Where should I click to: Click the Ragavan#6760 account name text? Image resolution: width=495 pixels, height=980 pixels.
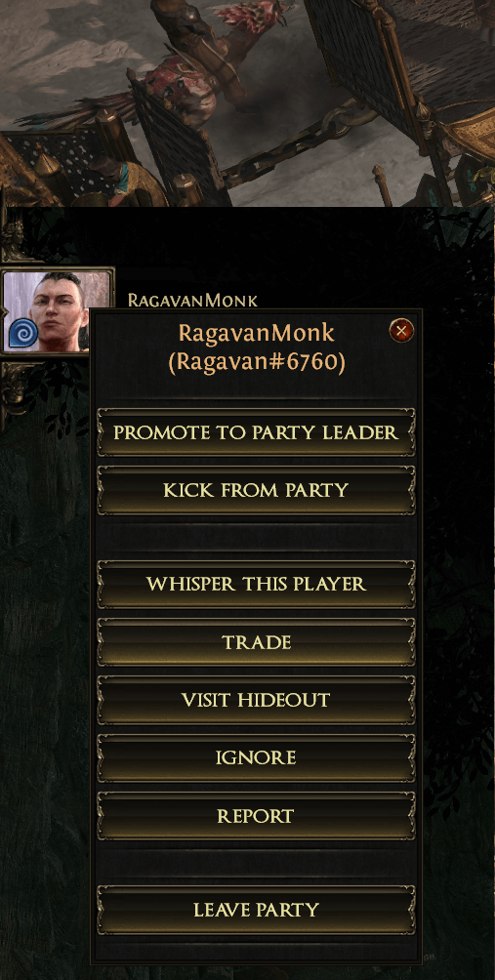(256, 362)
